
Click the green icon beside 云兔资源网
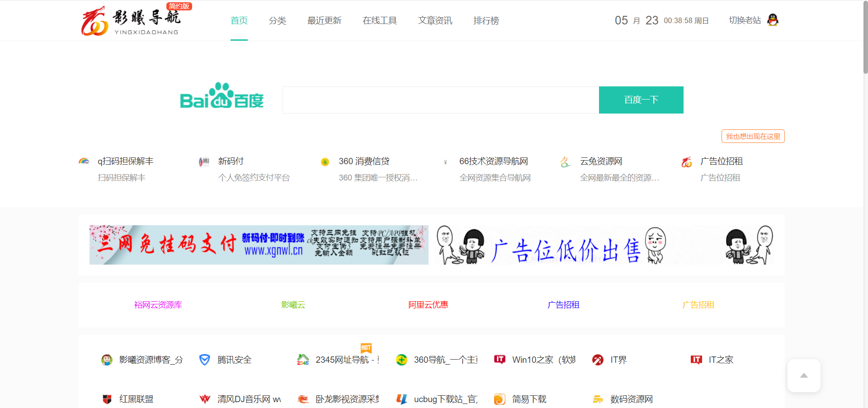(566, 162)
